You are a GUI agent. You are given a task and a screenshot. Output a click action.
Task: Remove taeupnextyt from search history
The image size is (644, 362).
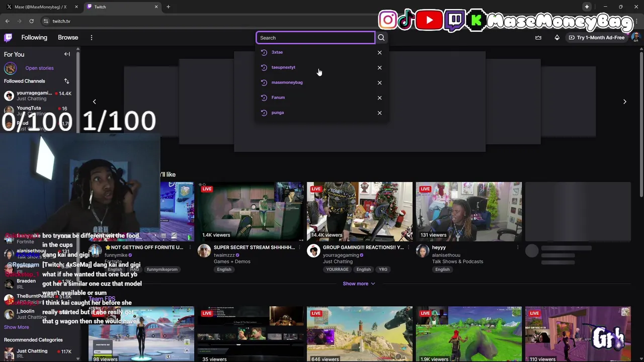click(x=379, y=67)
